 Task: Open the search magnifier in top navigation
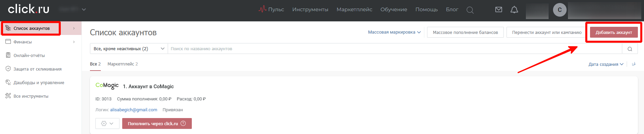tap(470, 10)
